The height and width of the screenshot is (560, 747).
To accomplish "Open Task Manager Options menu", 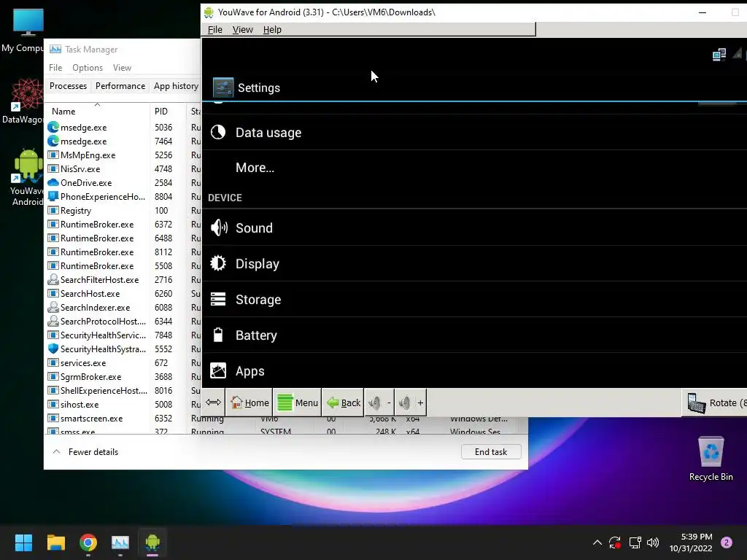I will [88, 68].
